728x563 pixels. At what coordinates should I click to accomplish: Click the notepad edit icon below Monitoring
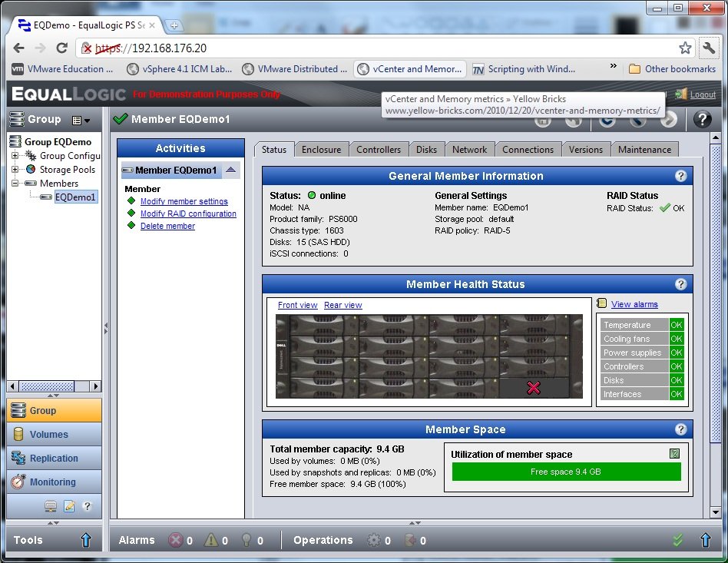click(x=69, y=506)
